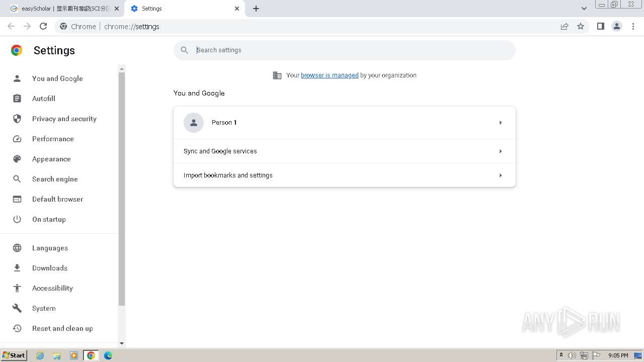Click the volume icon in system tray
This screenshot has height=362, width=644.
pos(572,355)
